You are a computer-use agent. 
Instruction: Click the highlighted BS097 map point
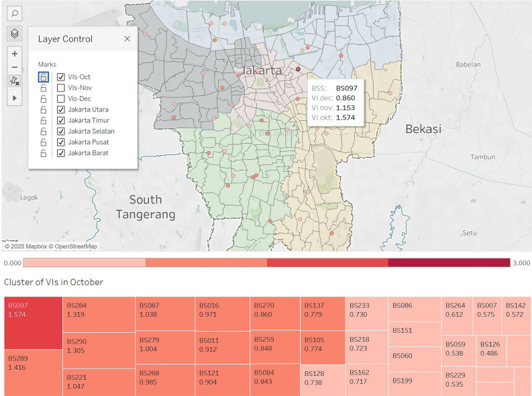(x=299, y=69)
